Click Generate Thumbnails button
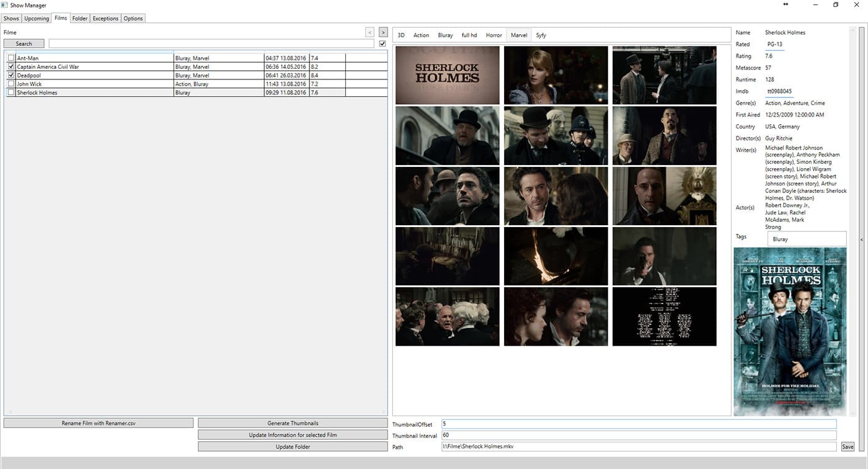Screen dimensions: 868x469 click(293, 423)
